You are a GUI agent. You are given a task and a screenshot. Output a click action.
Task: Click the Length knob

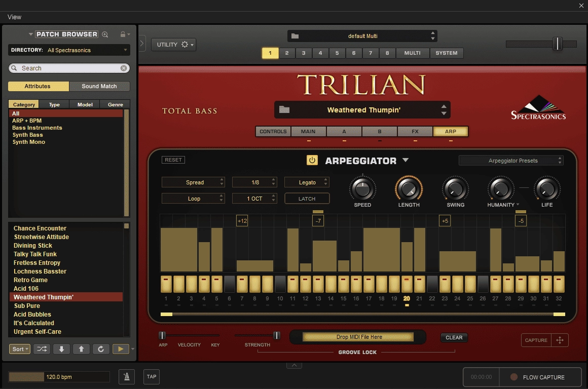click(409, 188)
